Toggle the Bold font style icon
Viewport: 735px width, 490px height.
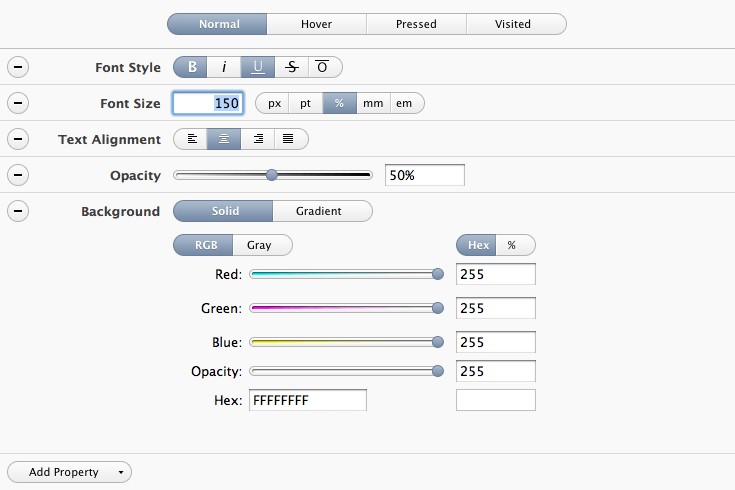click(192, 67)
